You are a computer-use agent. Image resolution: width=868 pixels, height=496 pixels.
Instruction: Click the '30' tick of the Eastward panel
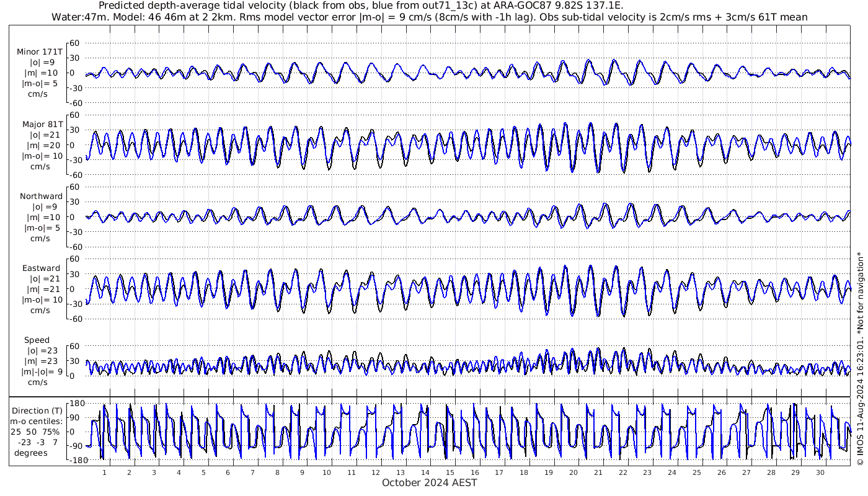click(75, 274)
